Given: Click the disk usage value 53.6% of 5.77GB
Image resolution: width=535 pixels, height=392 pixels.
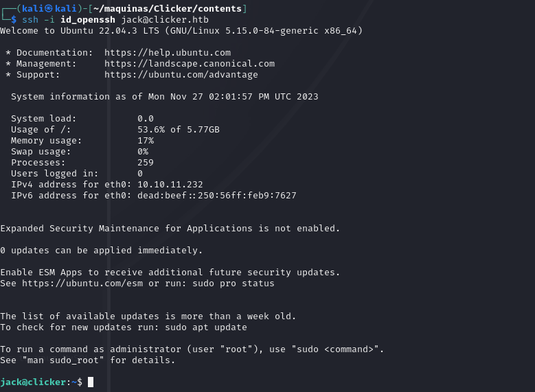Looking at the screenshot, I should 179,130.
